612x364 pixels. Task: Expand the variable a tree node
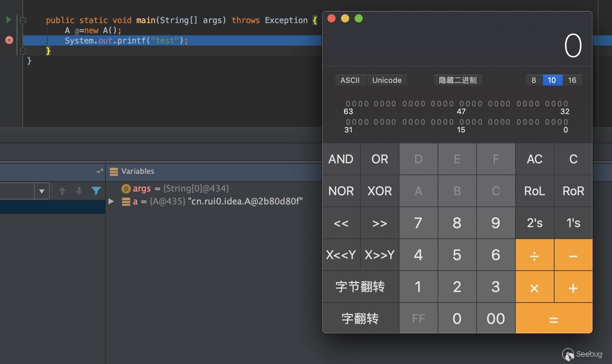[111, 201]
